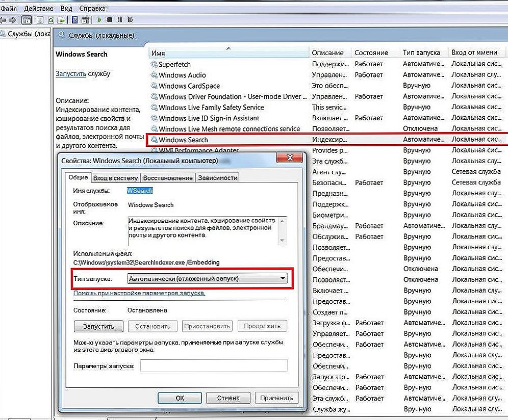The image size is (508, 420).
Task: Click the Отключена startup type of Windows Live Mesh
Action: pyautogui.click(x=420, y=128)
